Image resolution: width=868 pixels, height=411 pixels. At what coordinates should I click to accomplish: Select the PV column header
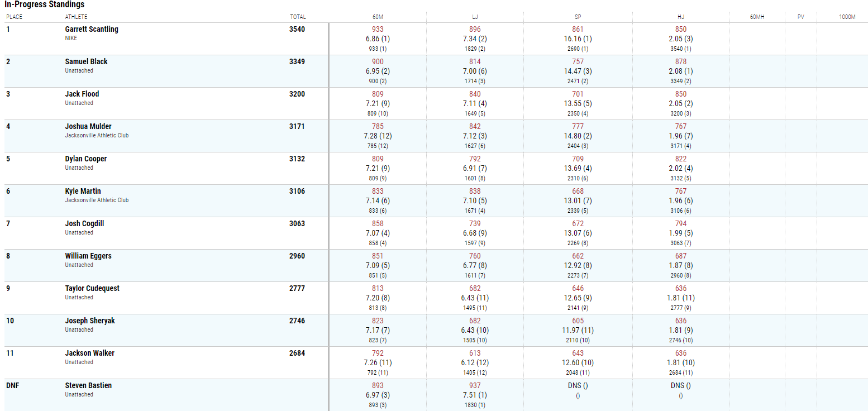[801, 17]
